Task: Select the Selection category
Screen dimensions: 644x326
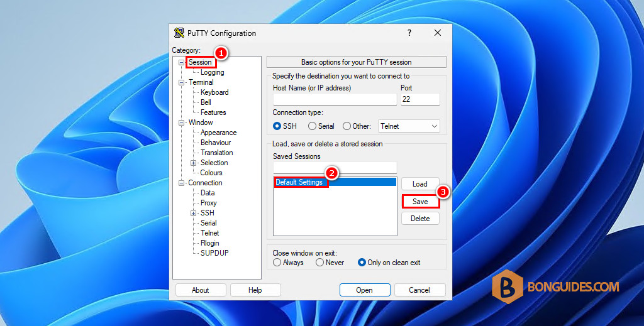Action: tap(214, 163)
